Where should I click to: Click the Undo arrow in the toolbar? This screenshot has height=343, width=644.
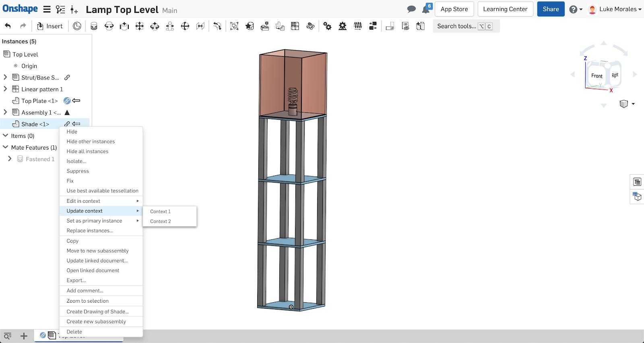point(8,26)
